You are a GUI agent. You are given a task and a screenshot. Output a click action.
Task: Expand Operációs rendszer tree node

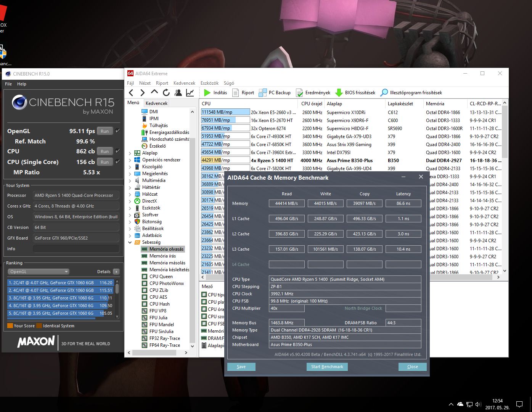130,160
